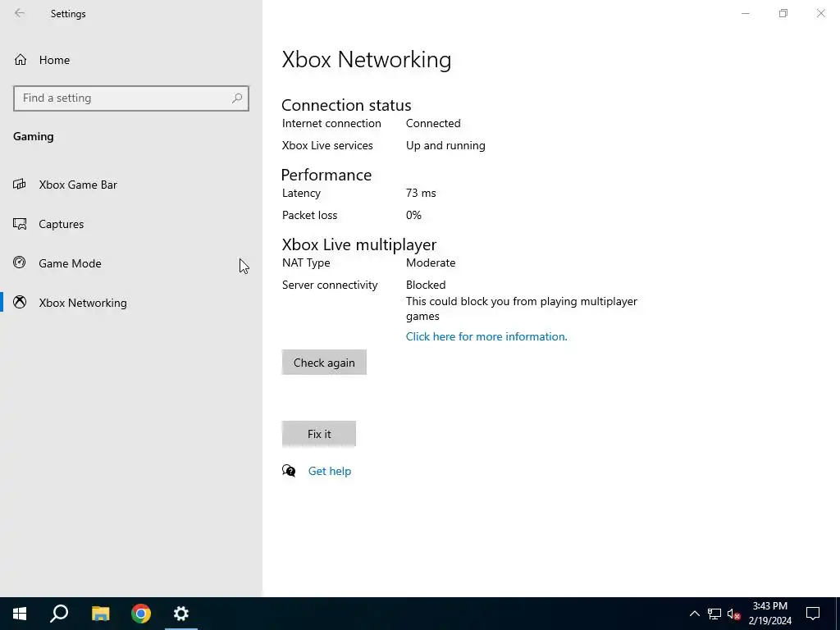The image size is (840, 630).
Task: Select the 0% packet loss value
Action: pyautogui.click(x=413, y=216)
